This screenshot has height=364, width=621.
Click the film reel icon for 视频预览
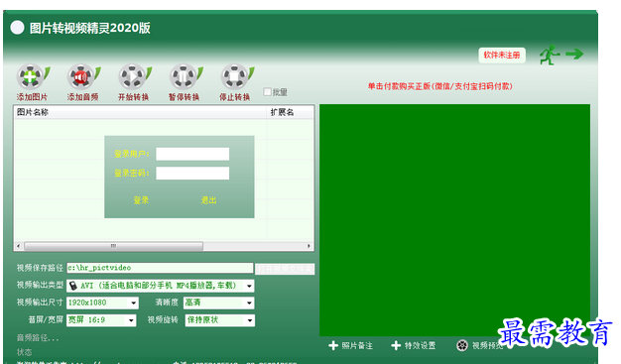[x=462, y=345]
